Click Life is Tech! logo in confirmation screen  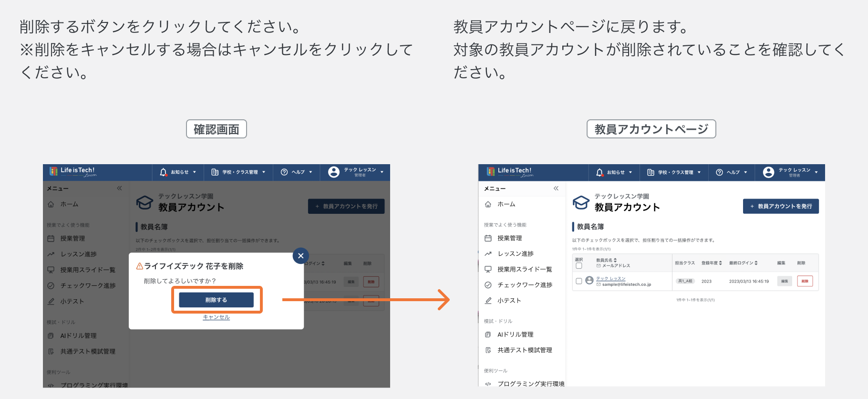point(73,171)
